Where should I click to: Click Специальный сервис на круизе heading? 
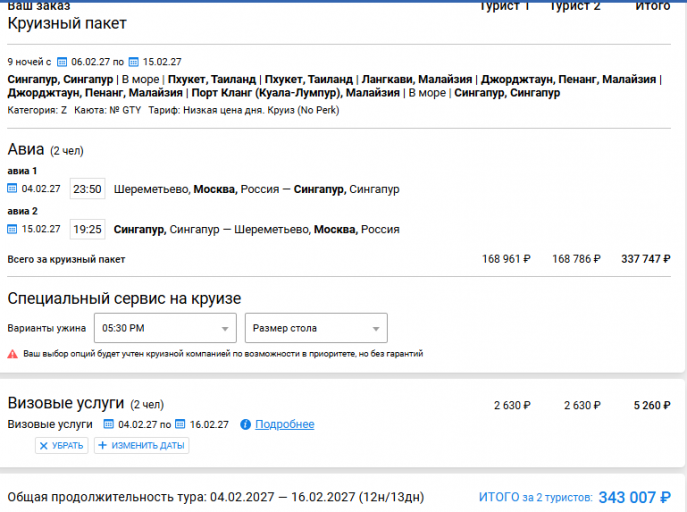tap(124, 299)
